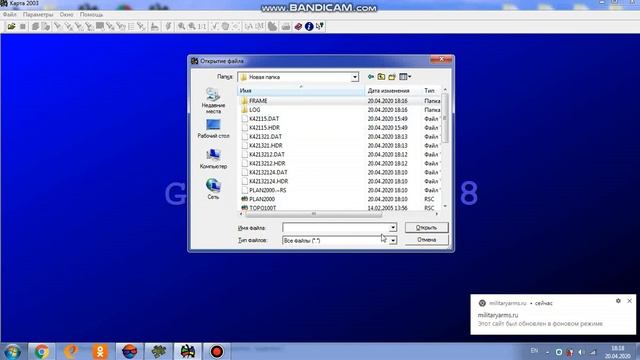The width and height of the screenshot is (640, 360).
Task: Go back using dialog's green arrow icon
Action: click(x=371, y=77)
